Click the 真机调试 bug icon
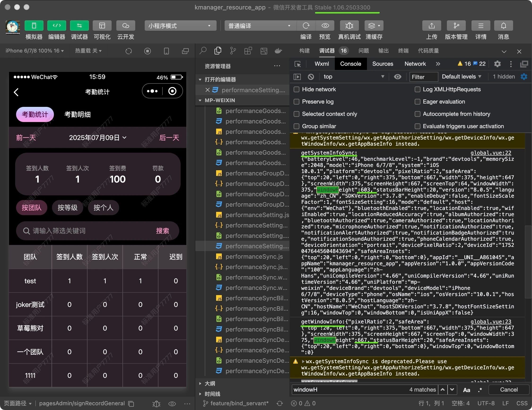 click(349, 26)
